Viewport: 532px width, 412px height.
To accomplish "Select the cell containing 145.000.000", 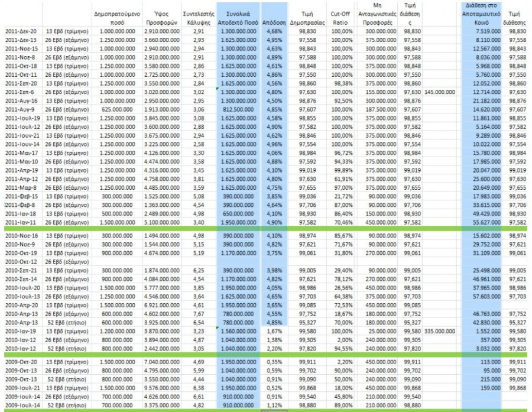I will tap(440, 92).
